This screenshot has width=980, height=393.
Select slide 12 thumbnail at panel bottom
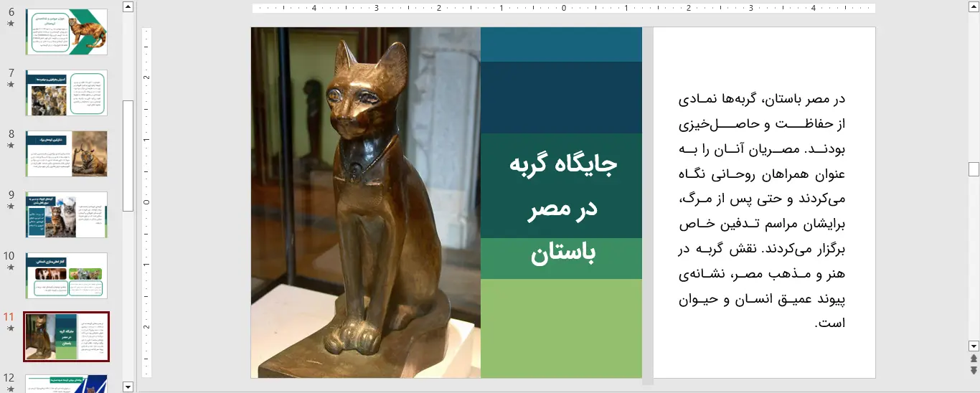coord(66,383)
